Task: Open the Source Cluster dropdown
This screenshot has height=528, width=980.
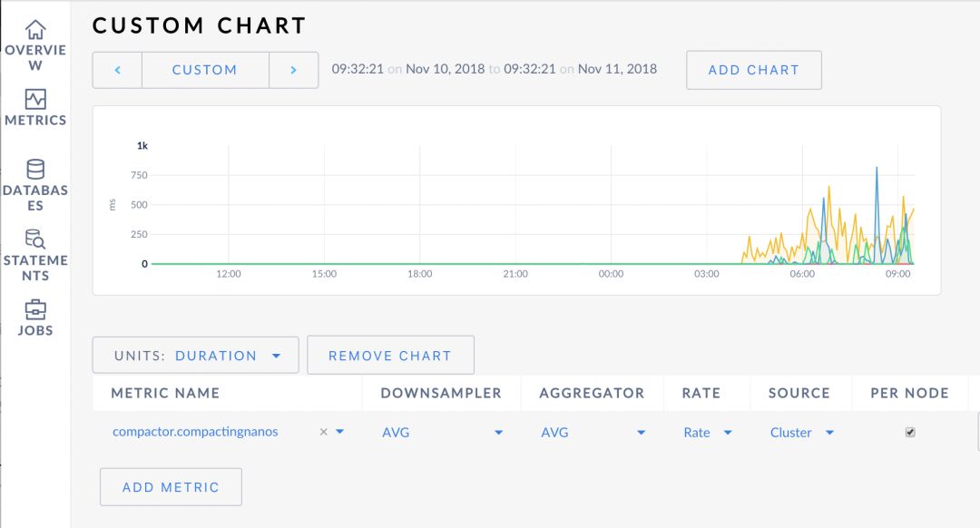Action: click(x=802, y=433)
